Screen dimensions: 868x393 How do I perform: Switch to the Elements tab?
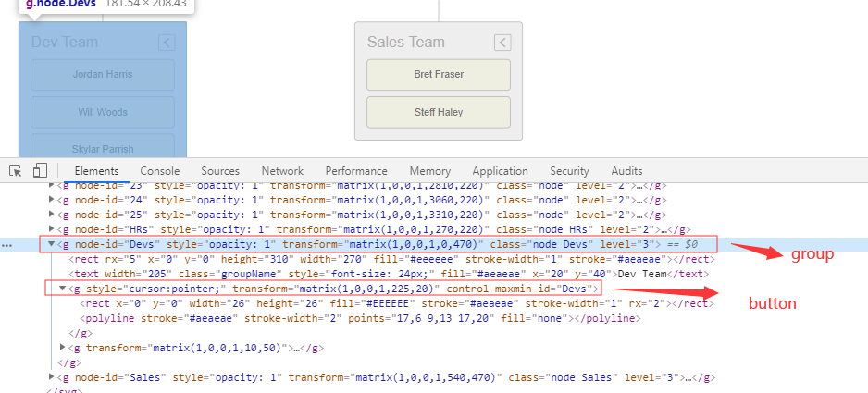pos(96,171)
